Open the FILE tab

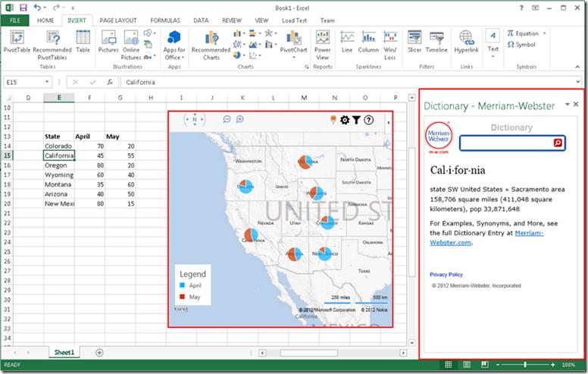[15, 20]
